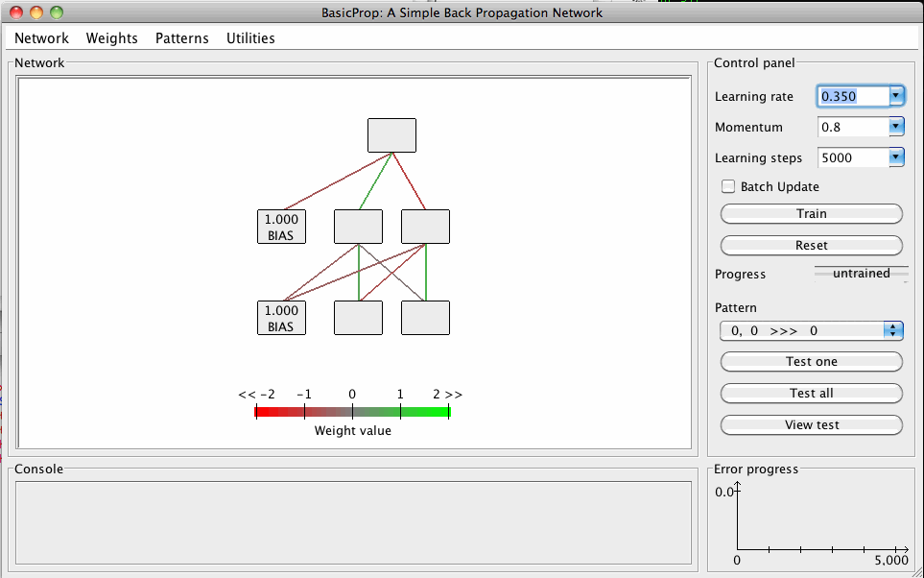Expand the Learning steps dropdown arrow
The height and width of the screenshot is (578, 924).
896,157
